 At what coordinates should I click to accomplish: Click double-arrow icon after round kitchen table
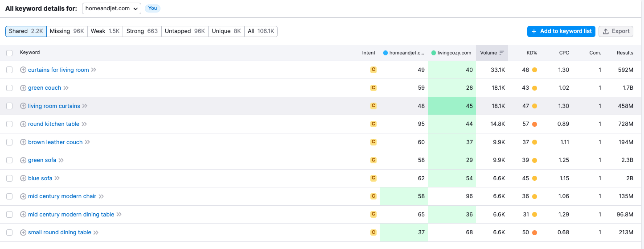pos(84,124)
